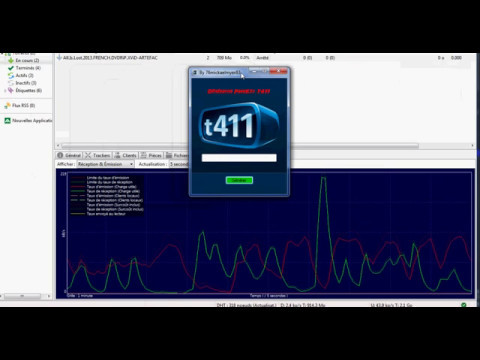Click the white text field in the t411 dialog
Image resolution: width=480 pixels, height=360 pixels.
point(239,158)
